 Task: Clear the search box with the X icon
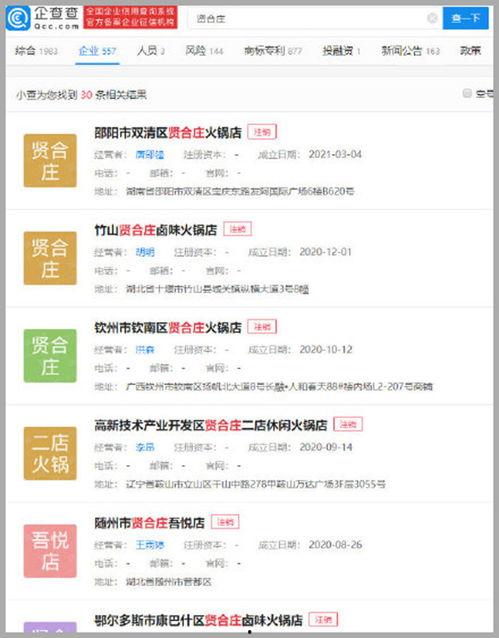432,18
